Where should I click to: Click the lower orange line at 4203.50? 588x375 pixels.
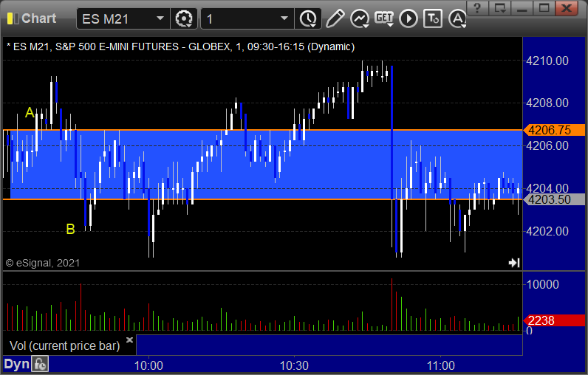pyautogui.click(x=262, y=199)
